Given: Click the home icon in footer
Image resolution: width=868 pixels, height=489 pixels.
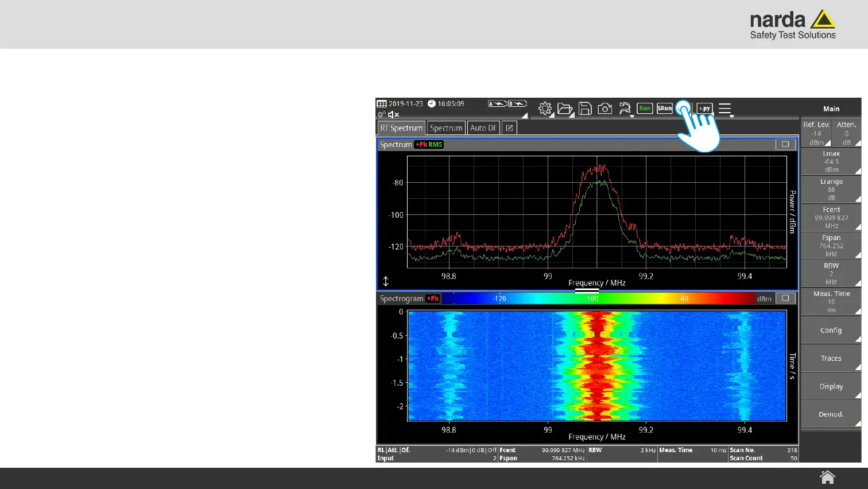Looking at the screenshot, I should pyautogui.click(x=827, y=478).
